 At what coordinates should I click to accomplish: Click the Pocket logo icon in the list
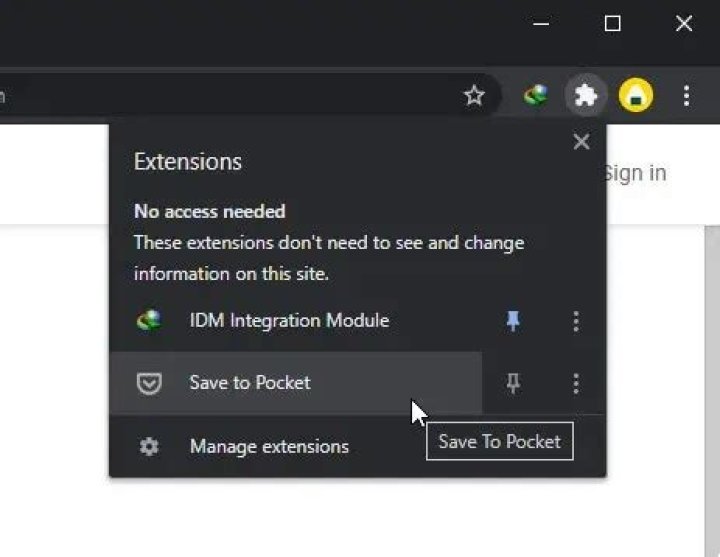(149, 383)
